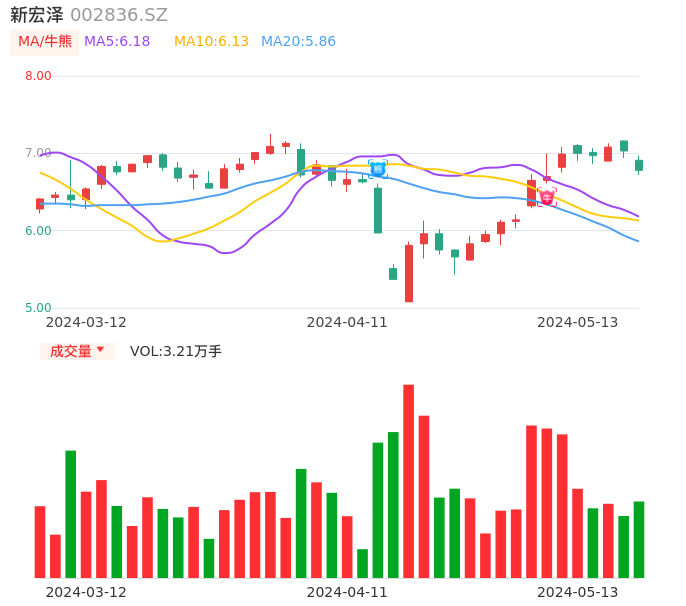This screenshot has height=606, width=686.
Task: Click the MA20 blue line legend
Action: click(298, 42)
